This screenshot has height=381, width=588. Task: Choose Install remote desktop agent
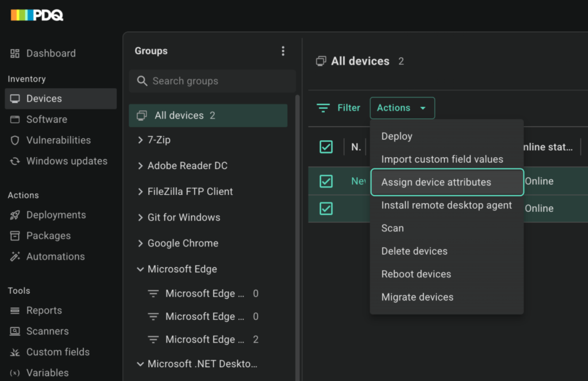(447, 206)
